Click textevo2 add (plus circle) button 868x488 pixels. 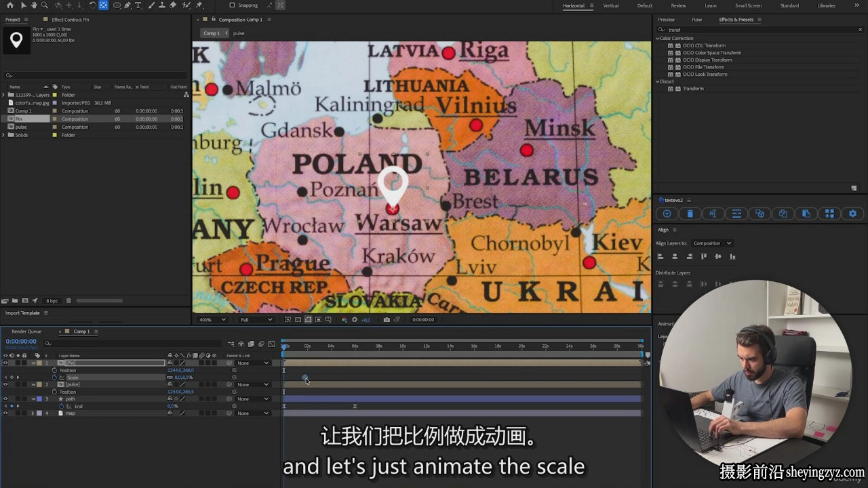(x=667, y=213)
